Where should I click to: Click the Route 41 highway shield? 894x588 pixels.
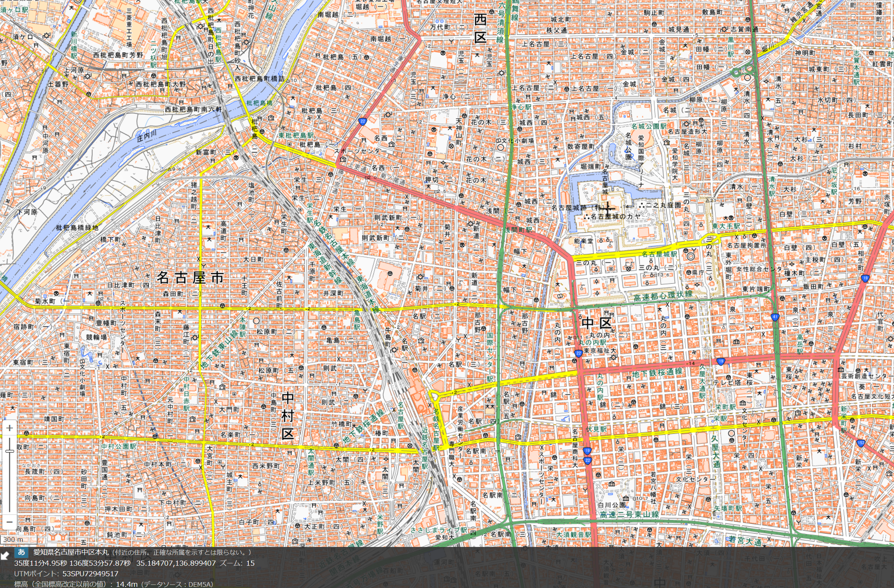775,317
